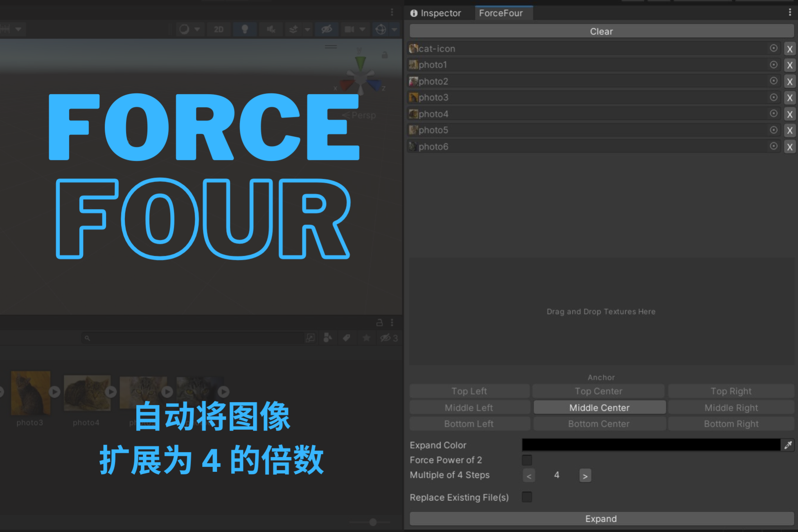The width and height of the screenshot is (798, 532).
Task: Set anchor to Top Right
Action: (x=731, y=391)
